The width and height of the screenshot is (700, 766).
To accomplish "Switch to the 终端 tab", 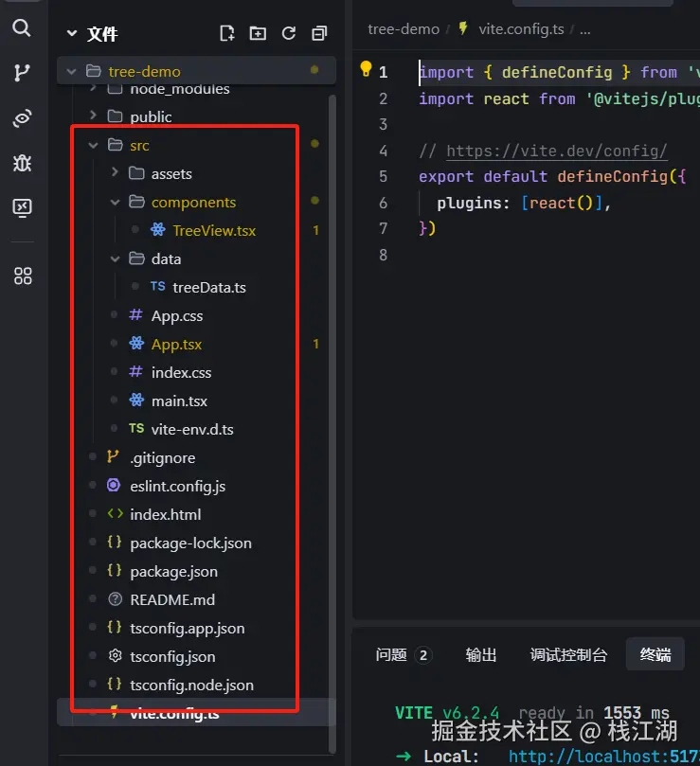I will tap(655, 653).
